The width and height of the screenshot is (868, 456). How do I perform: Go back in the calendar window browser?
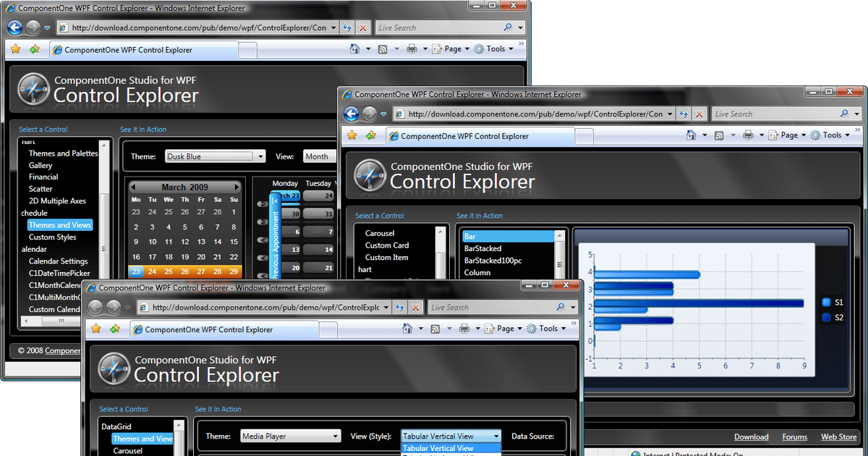tap(14, 28)
